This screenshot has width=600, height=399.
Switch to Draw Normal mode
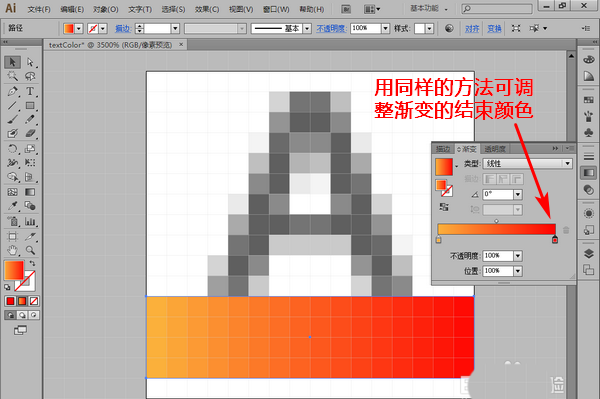click(x=10, y=315)
